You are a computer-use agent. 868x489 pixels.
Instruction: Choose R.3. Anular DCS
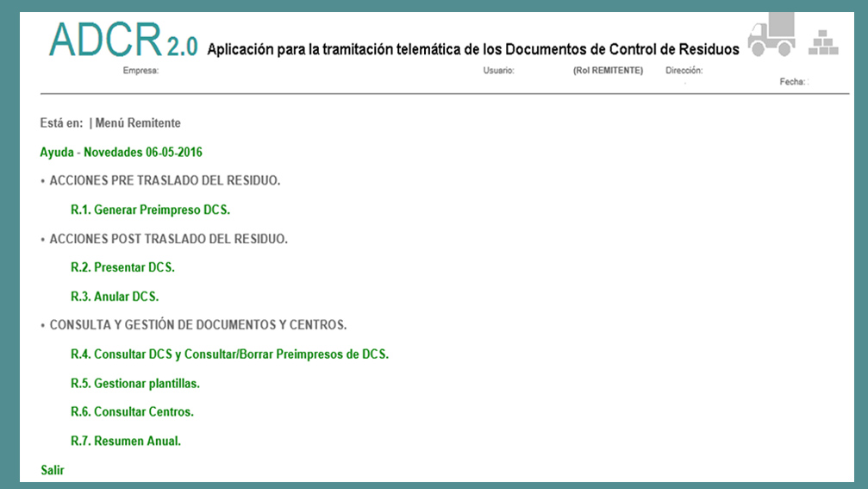(x=115, y=297)
